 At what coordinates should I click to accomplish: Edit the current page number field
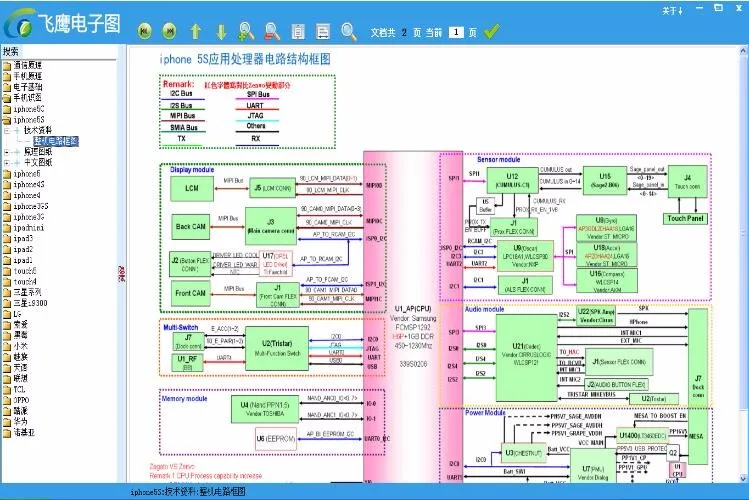coord(456,32)
